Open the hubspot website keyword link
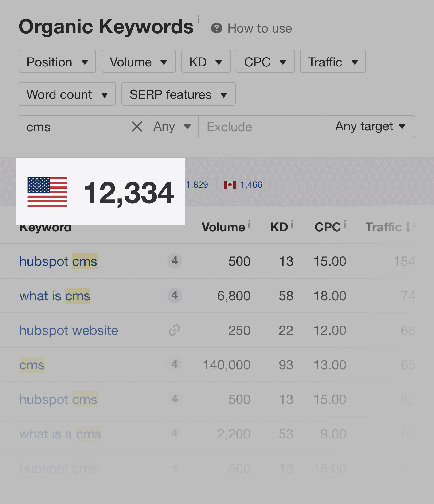434x504 pixels. click(x=69, y=330)
